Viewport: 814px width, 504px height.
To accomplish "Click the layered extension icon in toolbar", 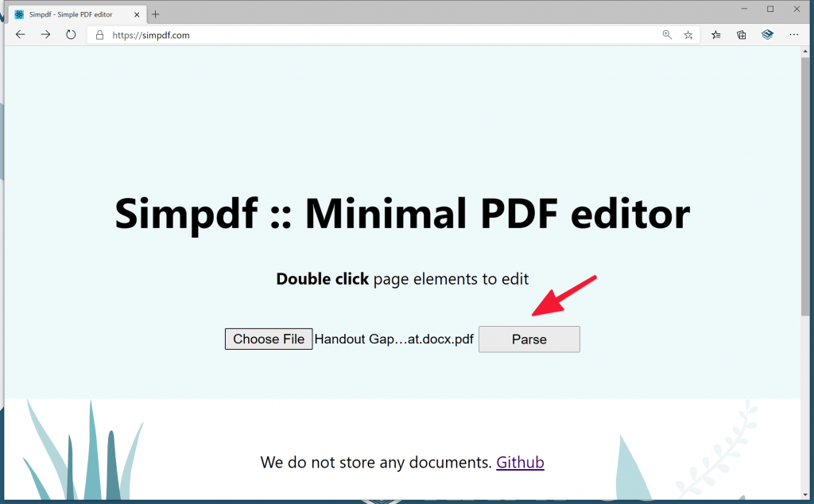I will point(767,35).
